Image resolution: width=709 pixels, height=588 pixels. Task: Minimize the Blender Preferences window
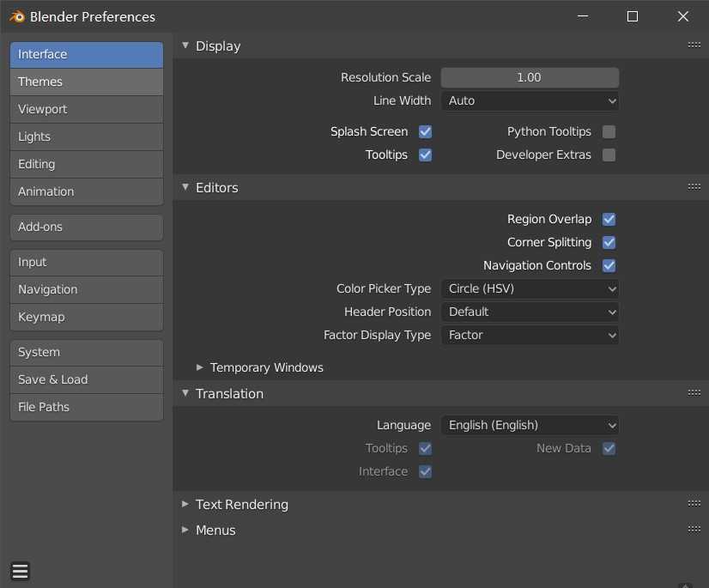click(583, 16)
